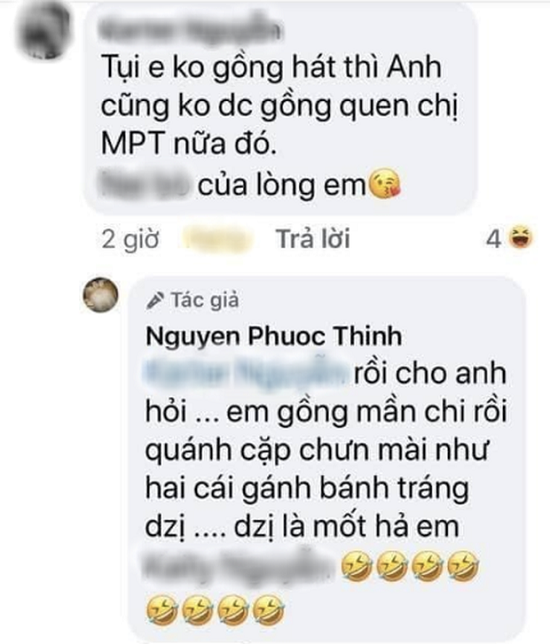Screen dimensions: 550x644
Task: Open the blurred profile picture of the first commenter
Action: coord(43,30)
